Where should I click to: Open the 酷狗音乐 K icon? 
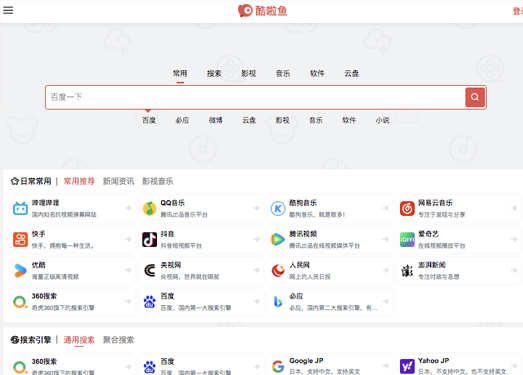pos(278,208)
